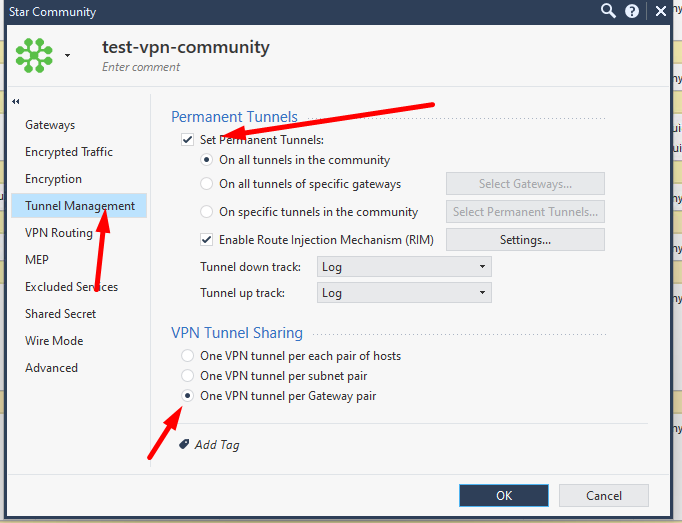
Task: Open the Tunnel down track dropdown
Action: 404,267
